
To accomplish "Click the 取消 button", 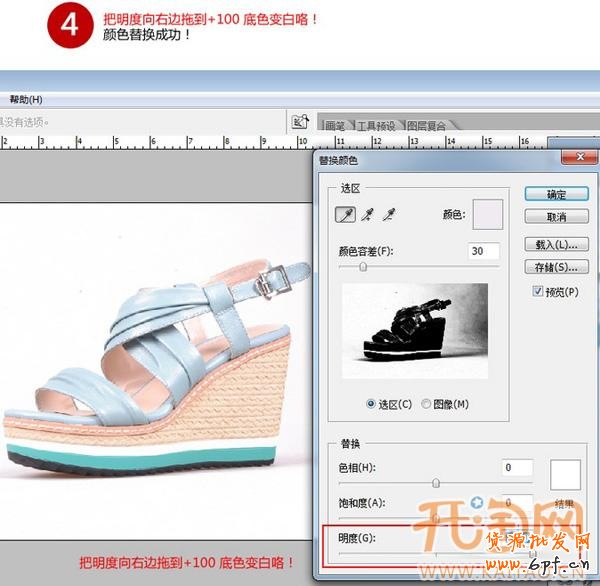I will [x=556, y=216].
